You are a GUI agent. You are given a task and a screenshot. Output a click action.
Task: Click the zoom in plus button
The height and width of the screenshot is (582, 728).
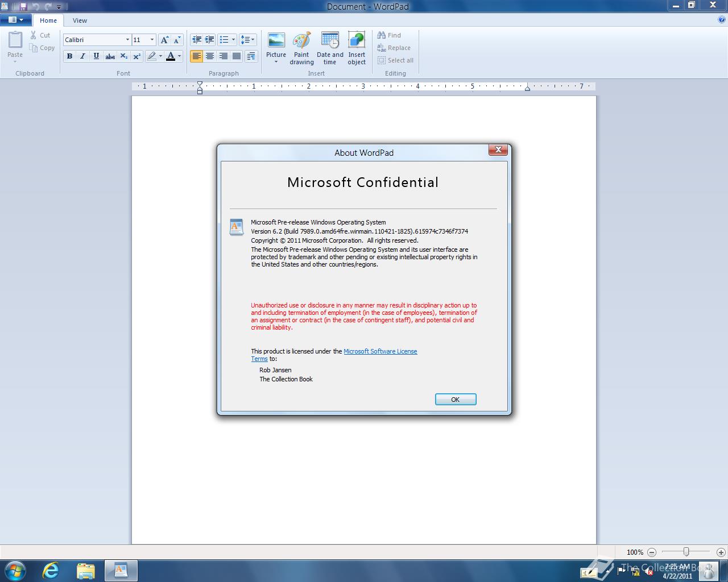[x=721, y=552]
